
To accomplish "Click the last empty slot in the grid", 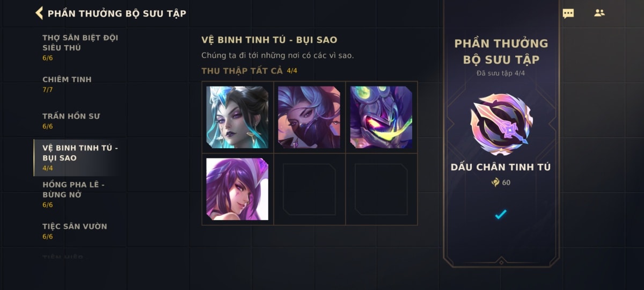I will 381,189.
